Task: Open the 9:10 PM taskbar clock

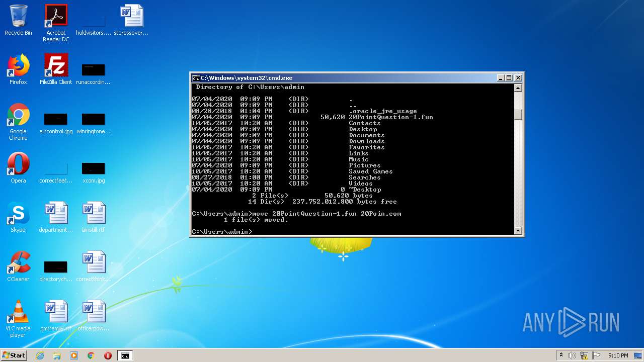Action: point(618,355)
